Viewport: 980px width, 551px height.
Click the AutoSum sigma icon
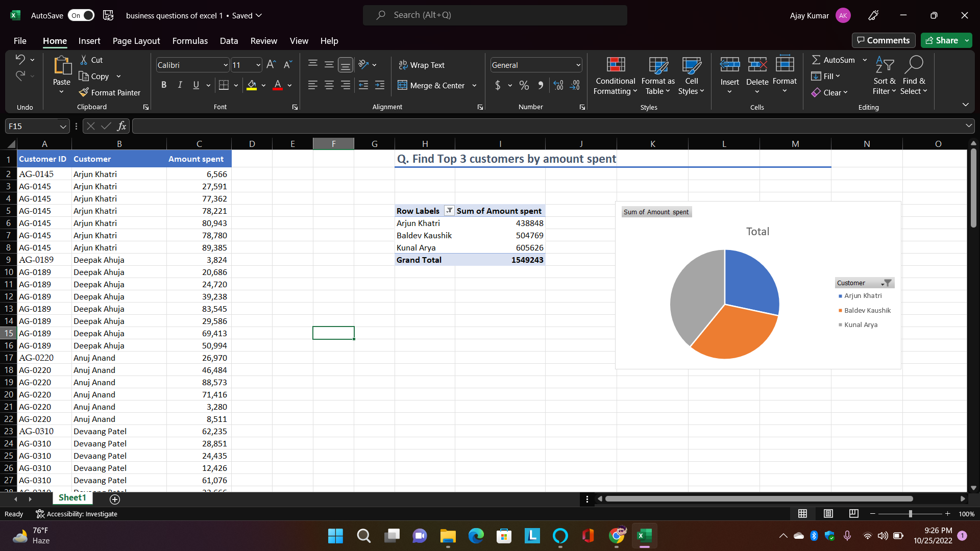click(816, 60)
